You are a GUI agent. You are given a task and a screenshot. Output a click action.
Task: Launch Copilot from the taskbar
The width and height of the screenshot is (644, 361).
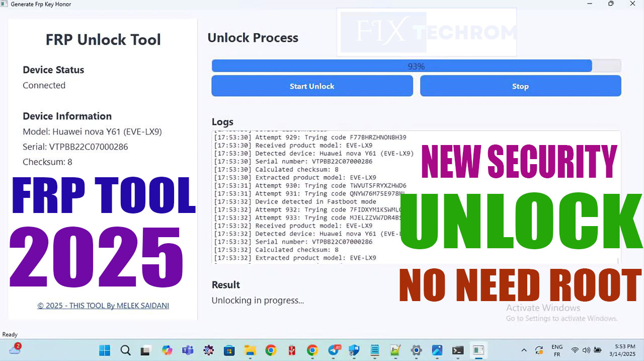[x=167, y=350]
